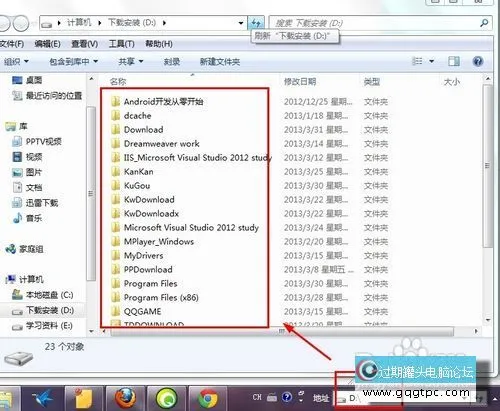Open the 帮助(H) menu

point(159,44)
